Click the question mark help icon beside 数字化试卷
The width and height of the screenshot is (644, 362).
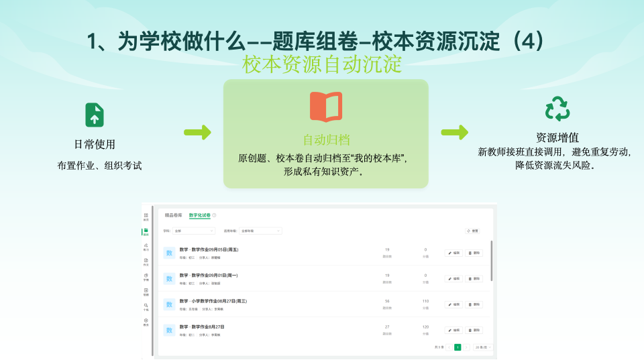tap(214, 215)
